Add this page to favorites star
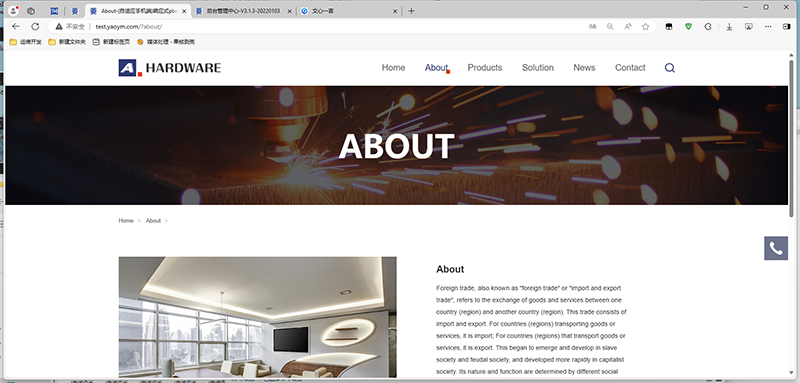The image size is (800, 383). pyautogui.click(x=645, y=27)
